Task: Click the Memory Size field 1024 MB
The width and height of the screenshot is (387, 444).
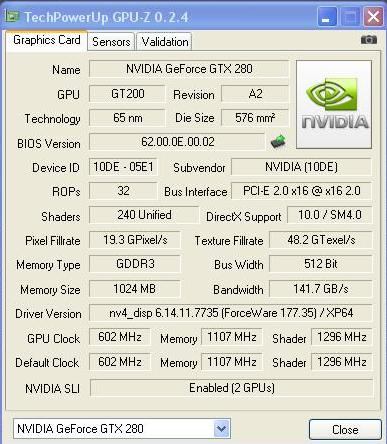Action: tap(135, 289)
